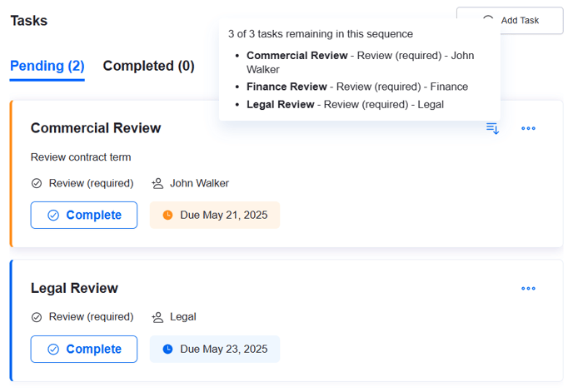This screenshot has height=392, width=573.
Task: Click the assignee person icon beside John Walker
Action: [x=157, y=183]
